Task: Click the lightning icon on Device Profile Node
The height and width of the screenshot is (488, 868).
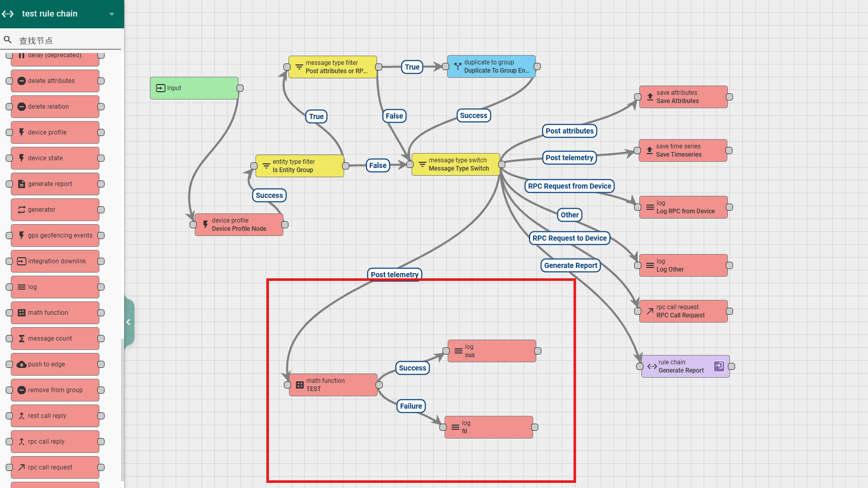Action: (206, 225)
